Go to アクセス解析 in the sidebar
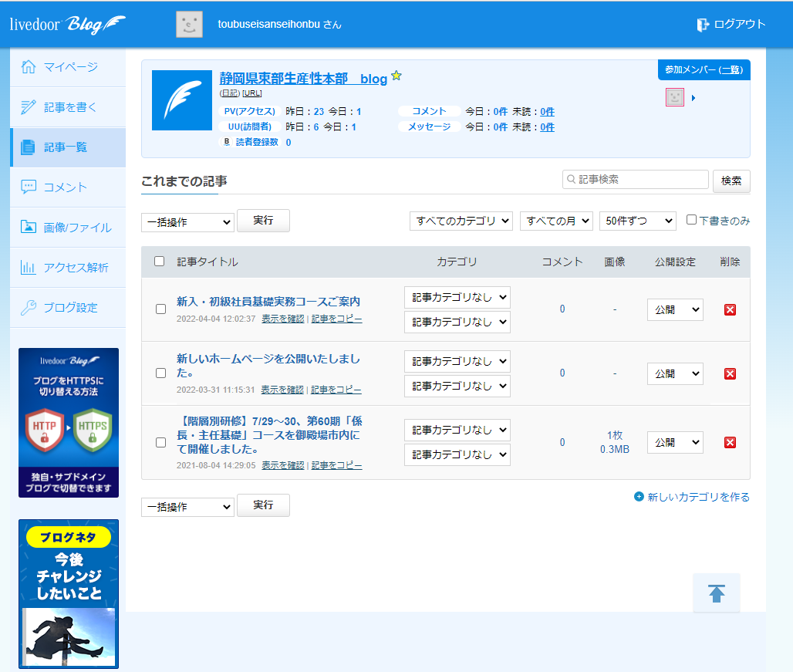The width and height of the screenshot is (793, 672). (x=68, y=268)
